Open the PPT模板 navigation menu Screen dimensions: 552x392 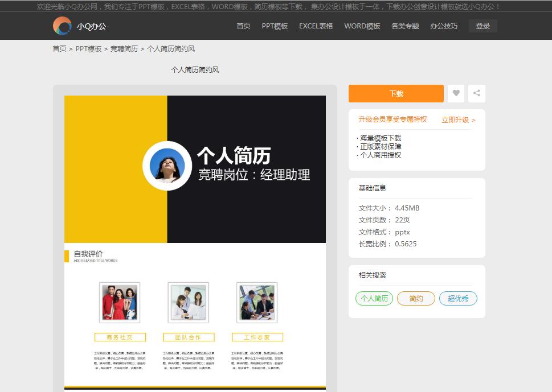tap(275, 26)
